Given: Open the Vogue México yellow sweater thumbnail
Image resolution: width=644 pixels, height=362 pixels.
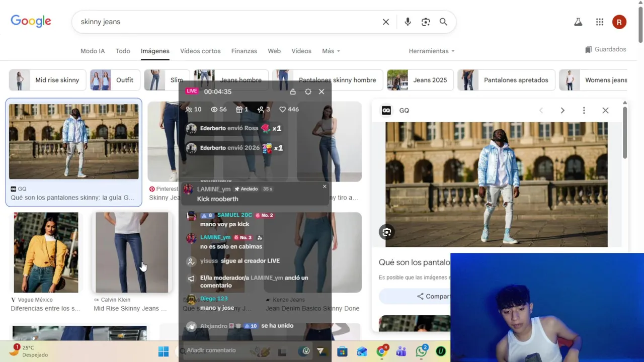Looking at the screenshot, I should (x=46, y=252).
